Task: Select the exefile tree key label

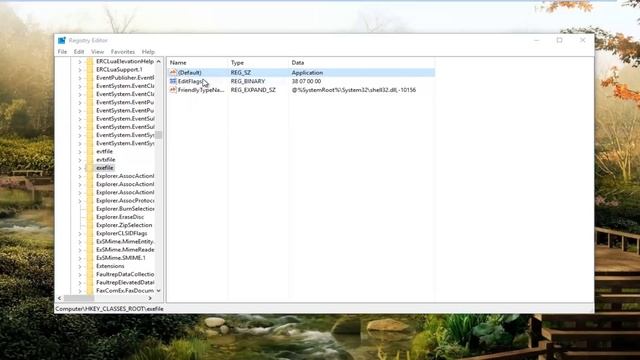Action: coord(105,168)
